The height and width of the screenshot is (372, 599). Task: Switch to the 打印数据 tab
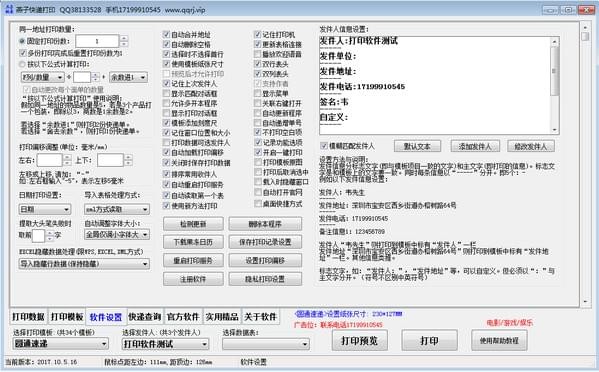pyautogui.click(x=28, y=317)
